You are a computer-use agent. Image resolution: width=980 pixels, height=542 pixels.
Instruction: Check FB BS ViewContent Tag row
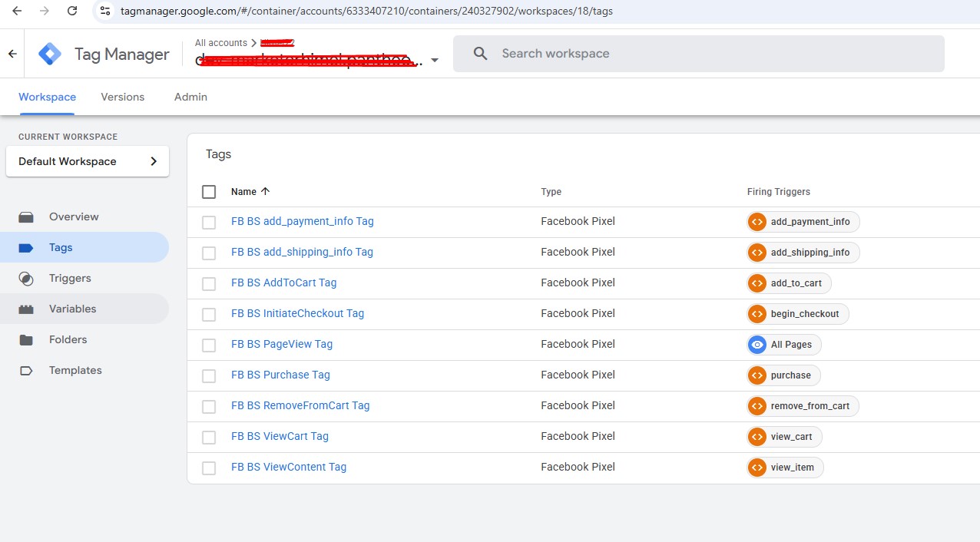[x=209, y=468]
